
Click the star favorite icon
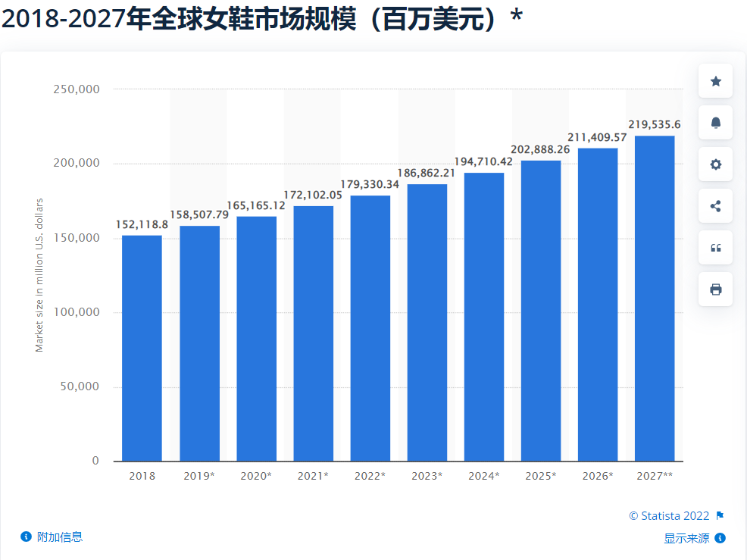(x=715, y=82)
